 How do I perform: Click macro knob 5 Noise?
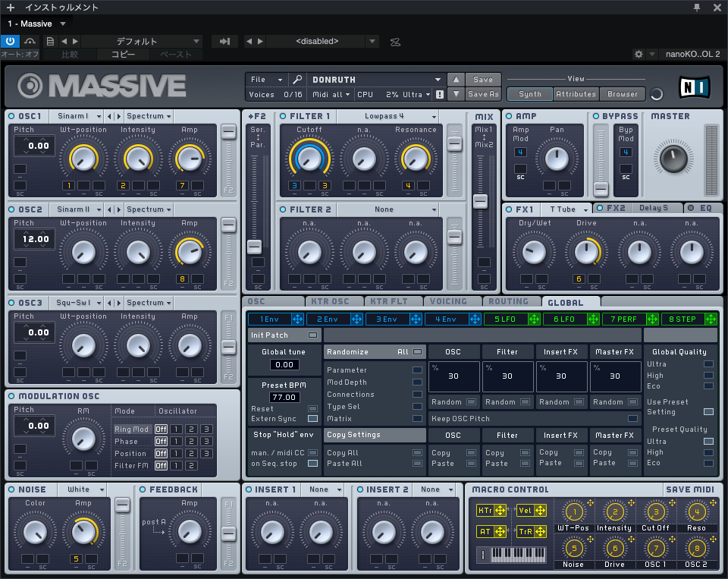[574, 549]
